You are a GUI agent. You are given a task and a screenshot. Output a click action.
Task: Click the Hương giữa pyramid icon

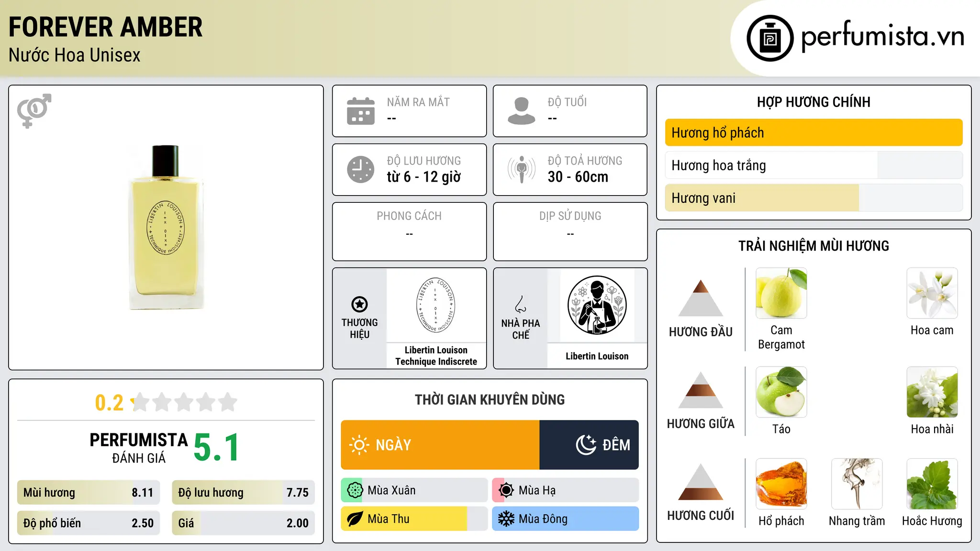pyautogui.click(x=701, y=390)
